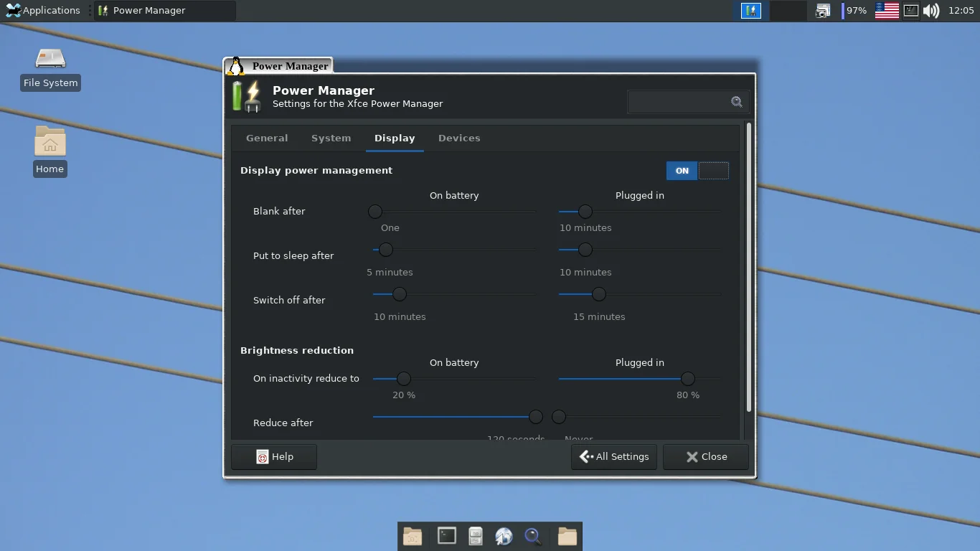Switch to the General tab
980x551 pixels.
click(267, 138)
